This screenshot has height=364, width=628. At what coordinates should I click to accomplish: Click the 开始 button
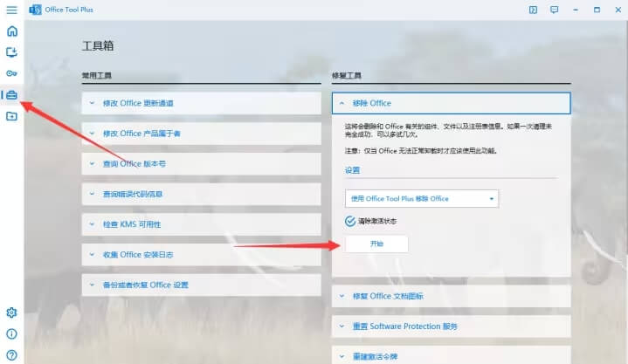(x=376, y=244)
